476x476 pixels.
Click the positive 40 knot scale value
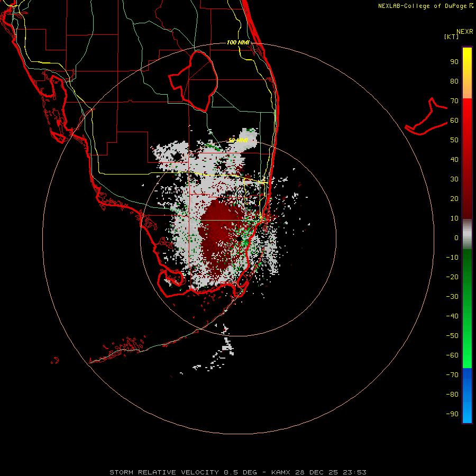tap(454, 159)
